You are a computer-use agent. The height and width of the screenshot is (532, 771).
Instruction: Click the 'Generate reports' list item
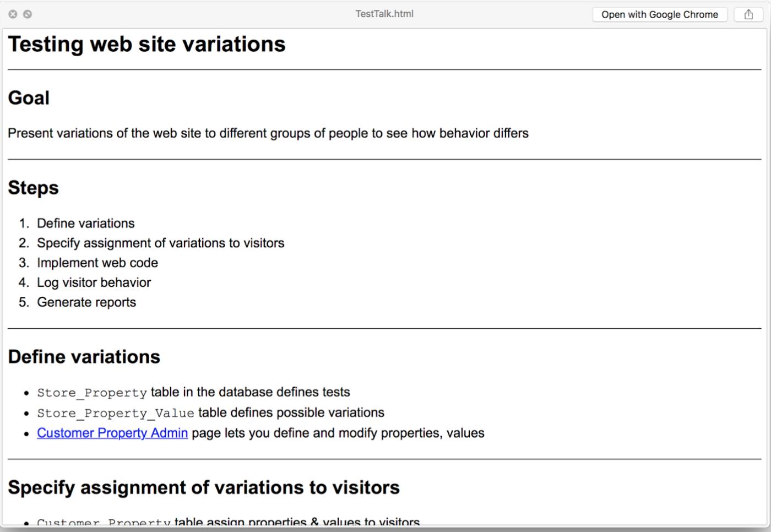coord(86,302)
